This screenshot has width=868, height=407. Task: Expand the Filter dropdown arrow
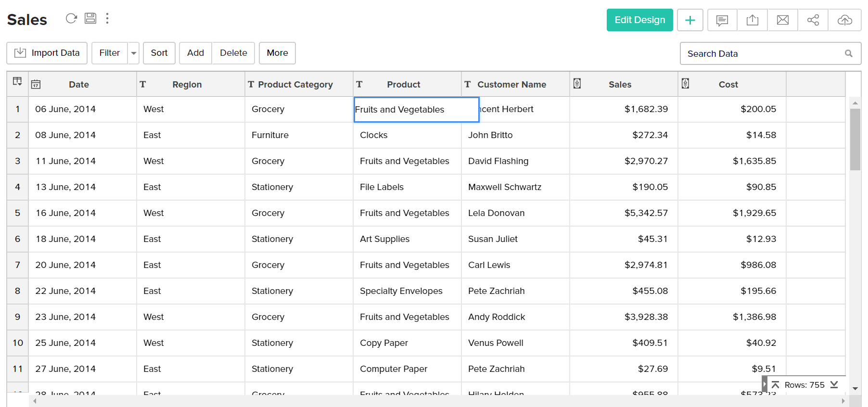coord(134,53)
